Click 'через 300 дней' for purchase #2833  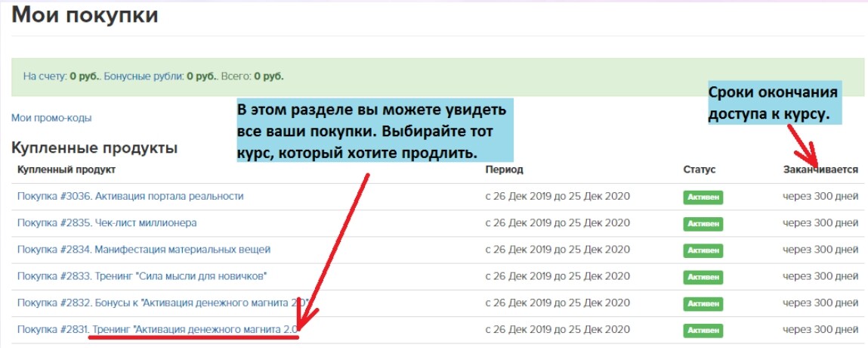click(821, 275)
